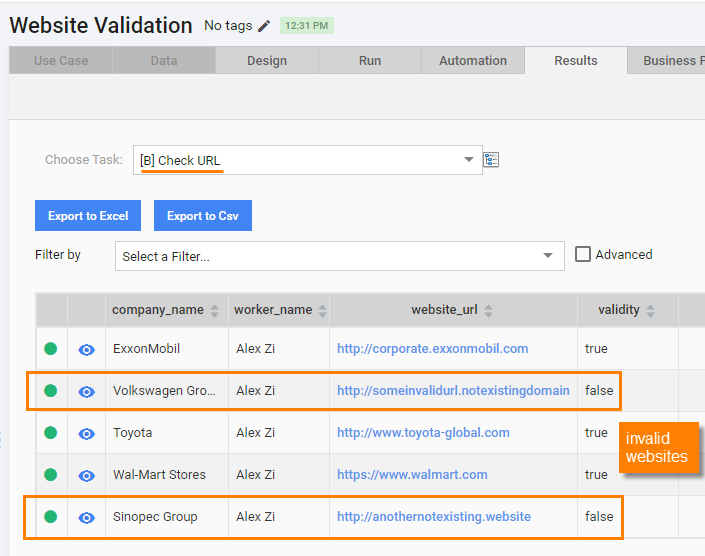View Sinopec Group row details via eye icon
The image size is (705, 556).
(86, 518)
